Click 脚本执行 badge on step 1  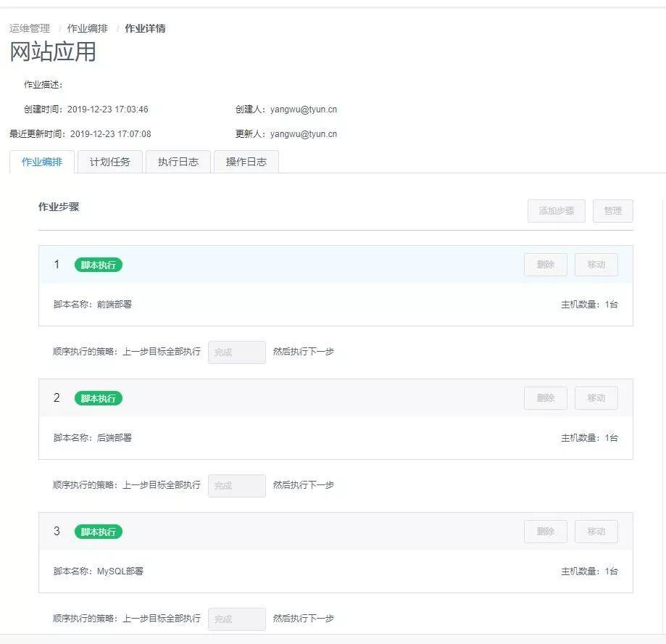[x=99, y=265]
